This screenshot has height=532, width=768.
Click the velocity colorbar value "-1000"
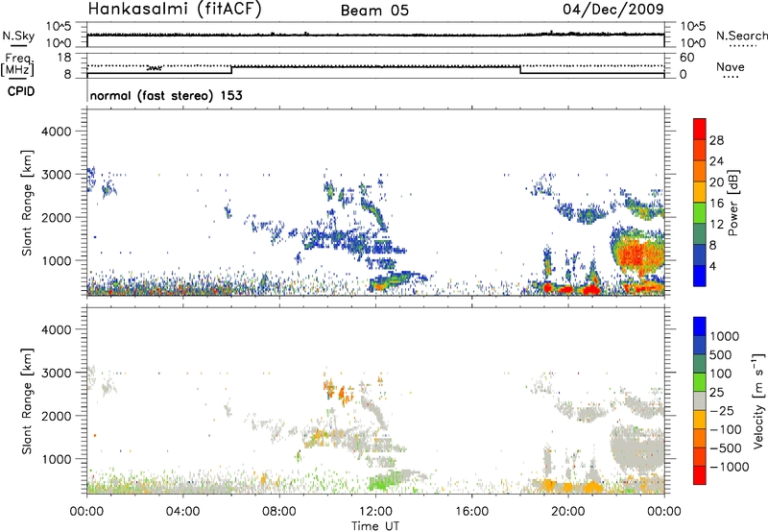pyautogui.click(x=730, y=467)
